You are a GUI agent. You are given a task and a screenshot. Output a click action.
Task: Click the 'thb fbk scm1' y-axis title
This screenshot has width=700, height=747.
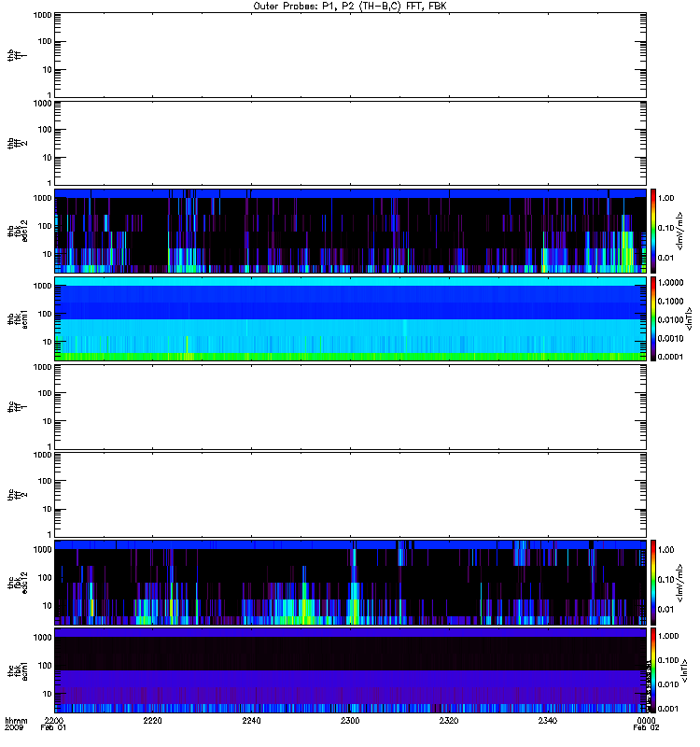click(x=18, y=318)
